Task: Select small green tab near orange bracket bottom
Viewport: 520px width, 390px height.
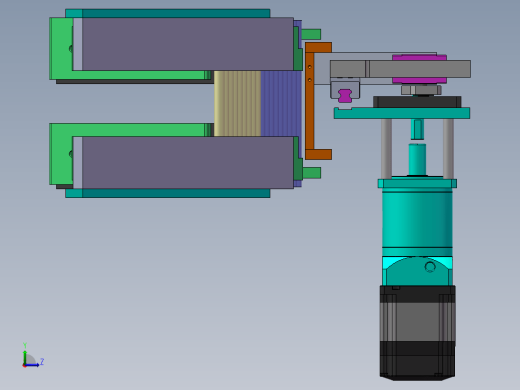Action: [x=312, y=173]
